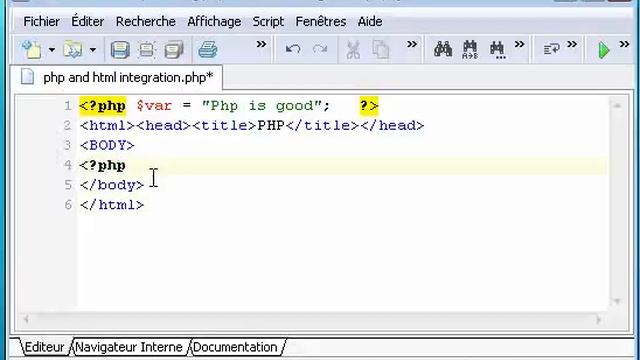The width and height of the screenshot is (640, 360).
Task: Open the Aide menu
Action: point(370,22)
